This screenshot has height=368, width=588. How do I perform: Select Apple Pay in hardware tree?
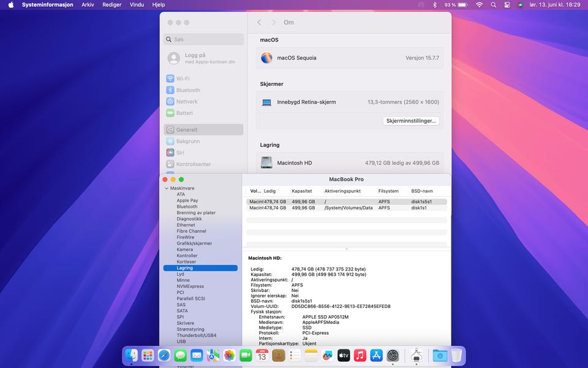point(187,201)
